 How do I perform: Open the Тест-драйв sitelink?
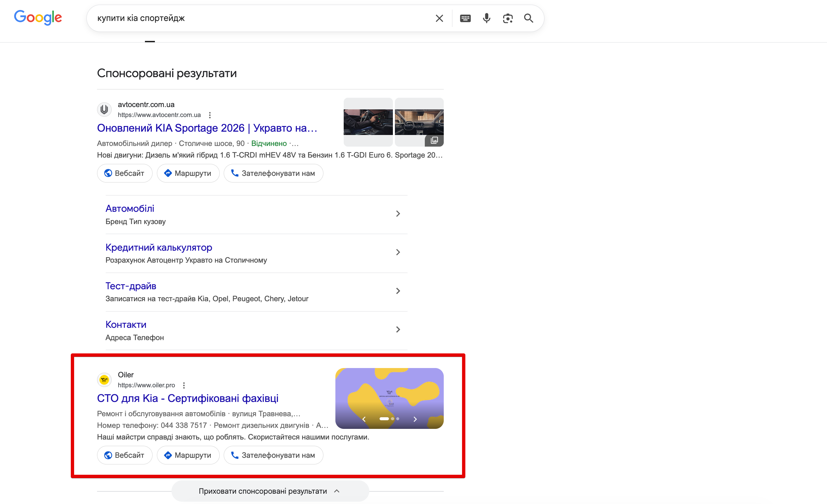131,286
